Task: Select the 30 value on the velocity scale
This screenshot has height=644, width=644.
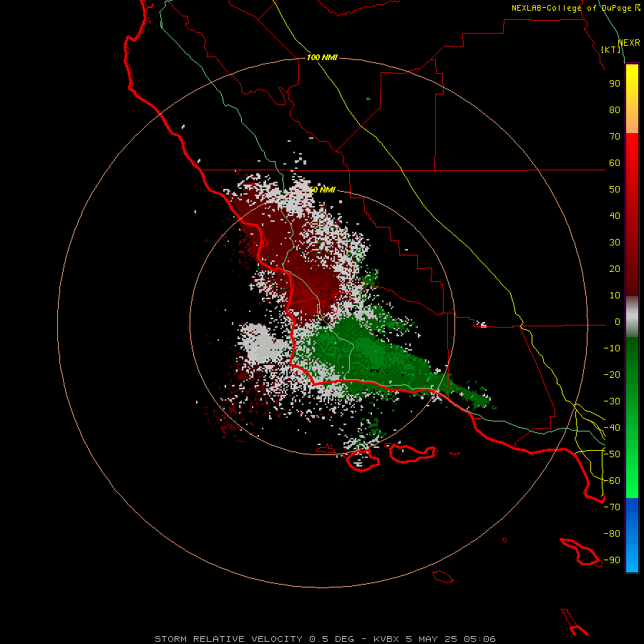Action: coord(615,243)
